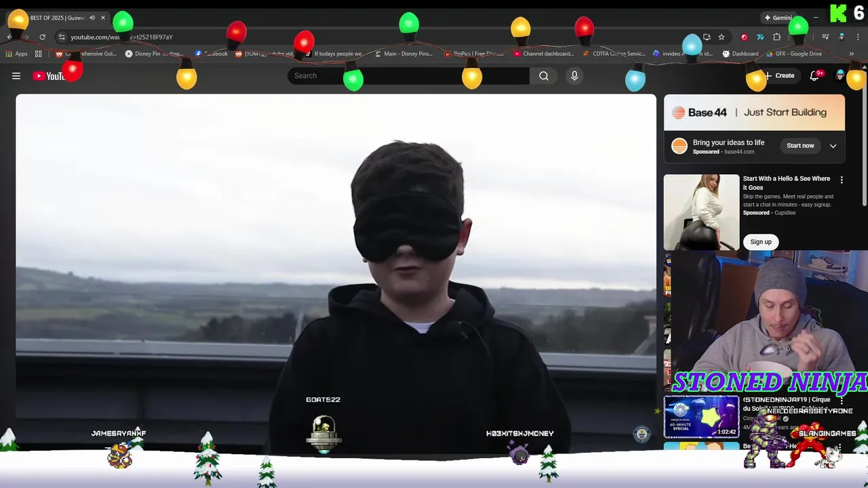This screenshot has width=868, height=488.
Task: Open YouTube account avatar
Action: [842, 76]
